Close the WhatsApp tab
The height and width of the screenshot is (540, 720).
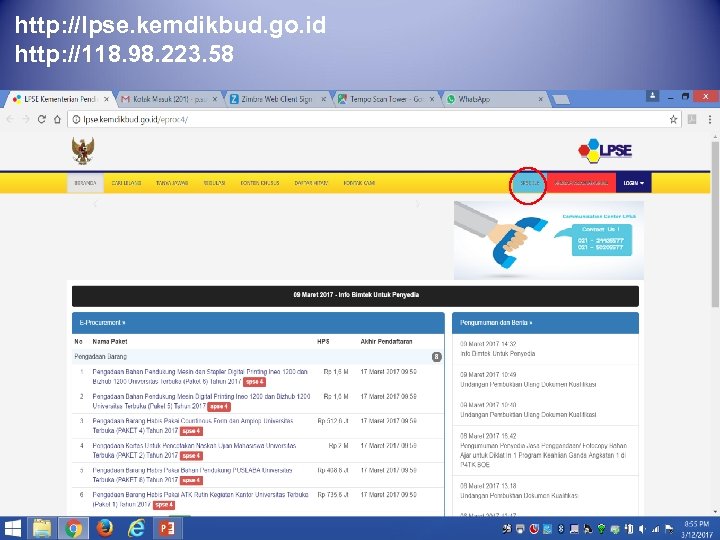[x=540, y=99]
